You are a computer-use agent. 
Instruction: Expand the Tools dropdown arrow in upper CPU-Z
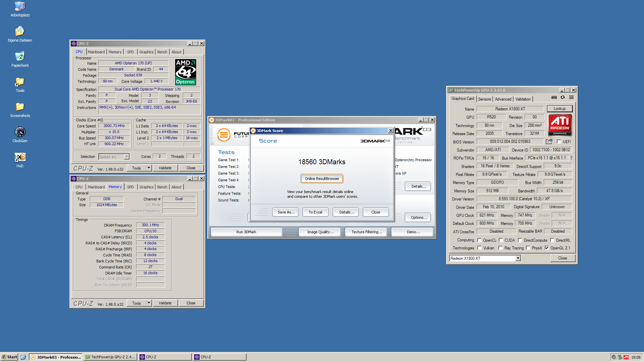[149, 168]
